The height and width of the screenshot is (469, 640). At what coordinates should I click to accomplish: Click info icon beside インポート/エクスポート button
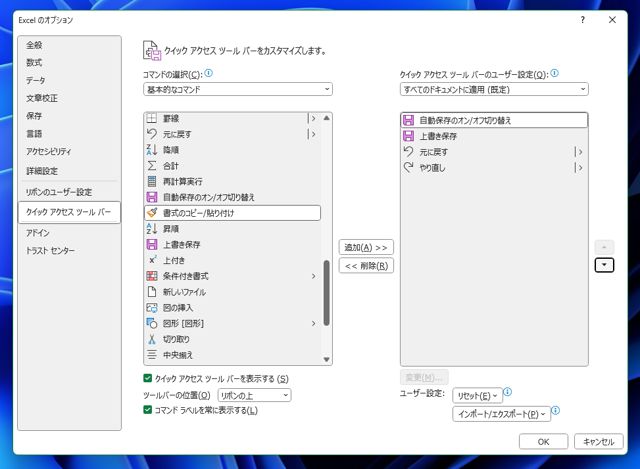point(556,410)
